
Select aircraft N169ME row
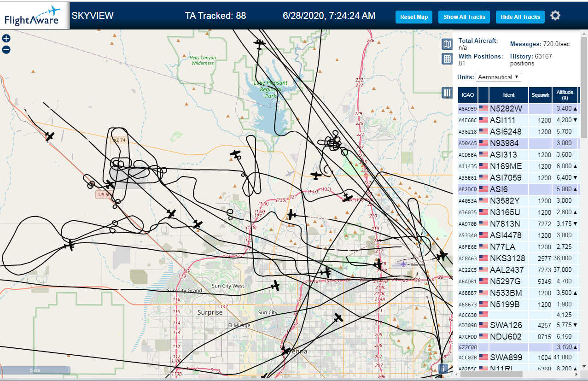pos(518,166)
